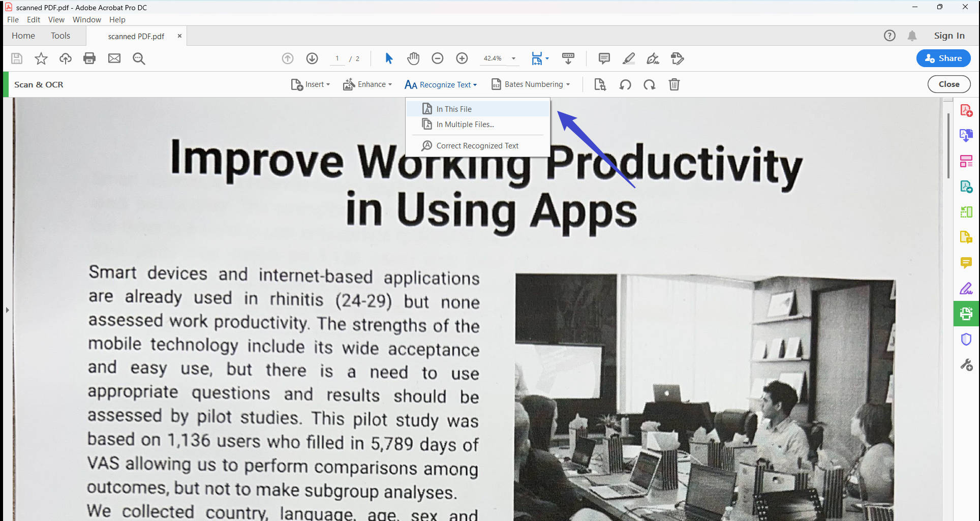Image resolution: width=980 pixels, height=521 pixels.
Task: Open the zoom percentage dropdown
Action: click(513, 58)
